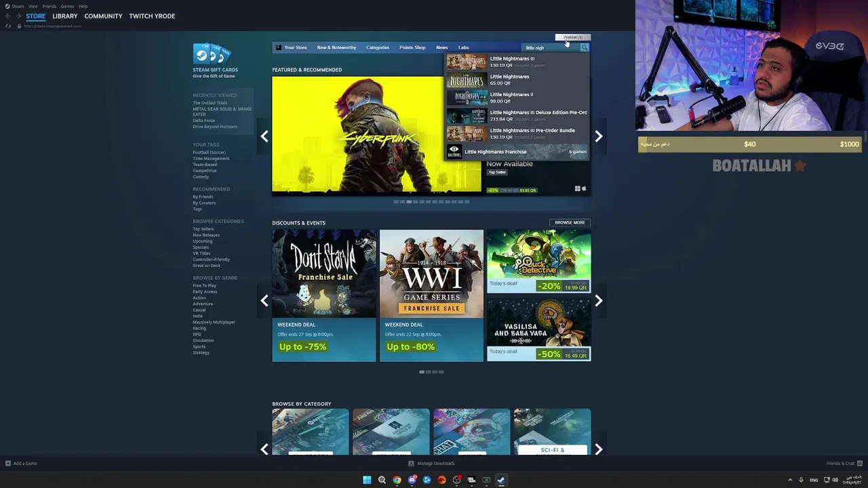Click Free To Play genre link

[x=204, y=285]
